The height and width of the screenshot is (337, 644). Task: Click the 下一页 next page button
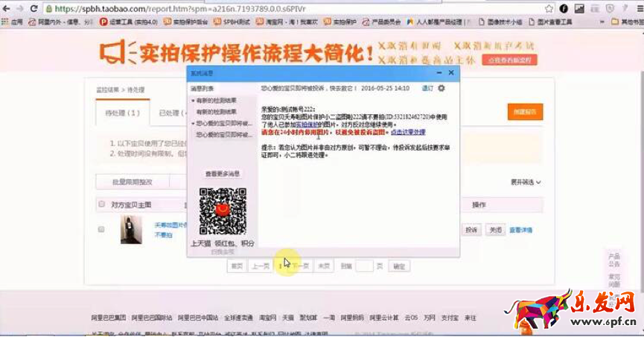coord(300,266)
